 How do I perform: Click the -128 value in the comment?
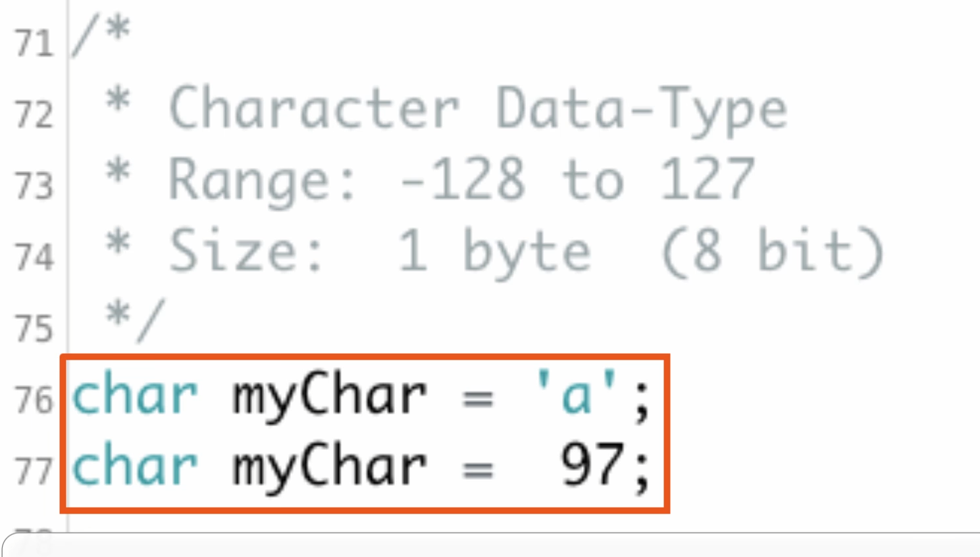463,179
